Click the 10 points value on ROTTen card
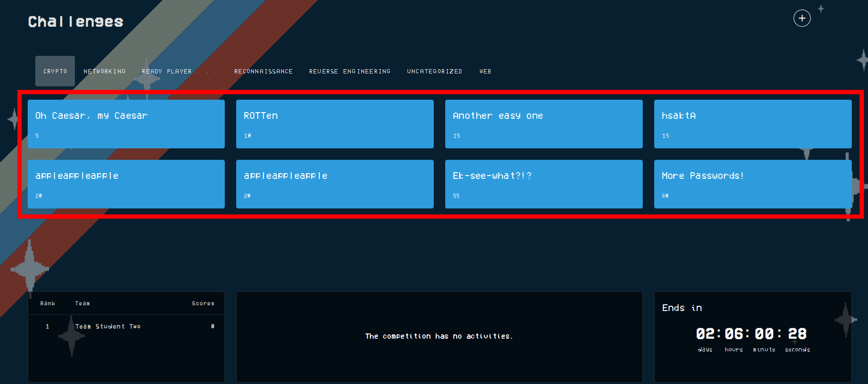 pos(248,135)
